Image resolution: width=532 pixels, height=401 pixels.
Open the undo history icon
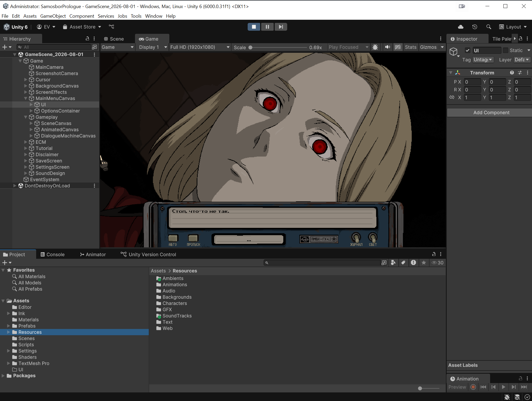pos(475,27)
